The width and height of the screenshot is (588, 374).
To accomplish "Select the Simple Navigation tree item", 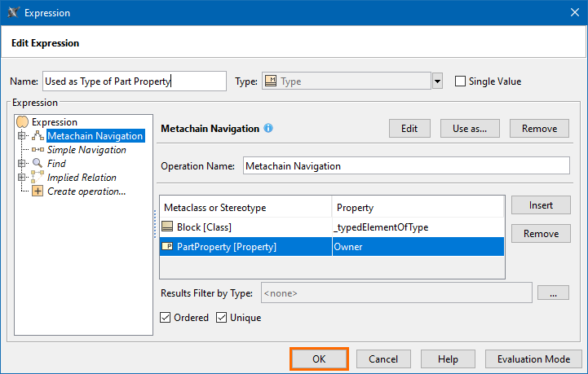I will tap(86, 150).
